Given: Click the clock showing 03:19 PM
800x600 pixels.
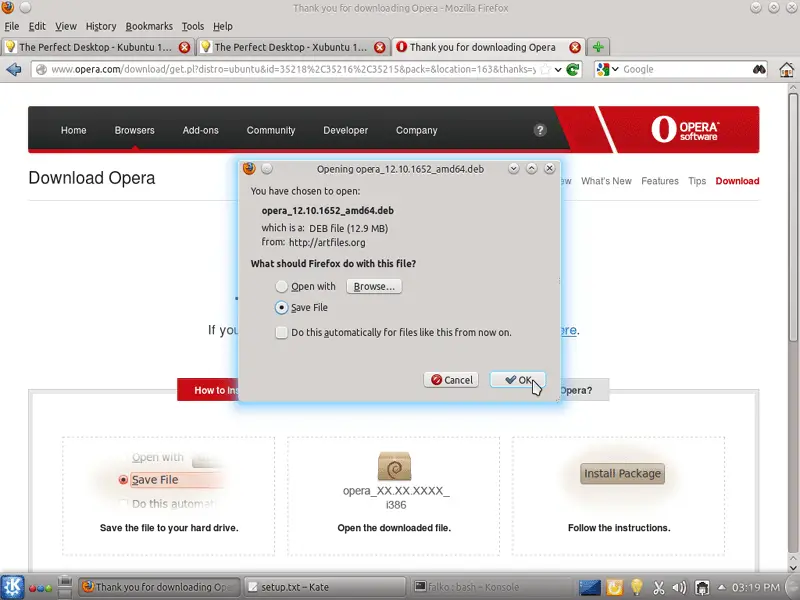Looking at the screenshot, I should pos(756,587).
